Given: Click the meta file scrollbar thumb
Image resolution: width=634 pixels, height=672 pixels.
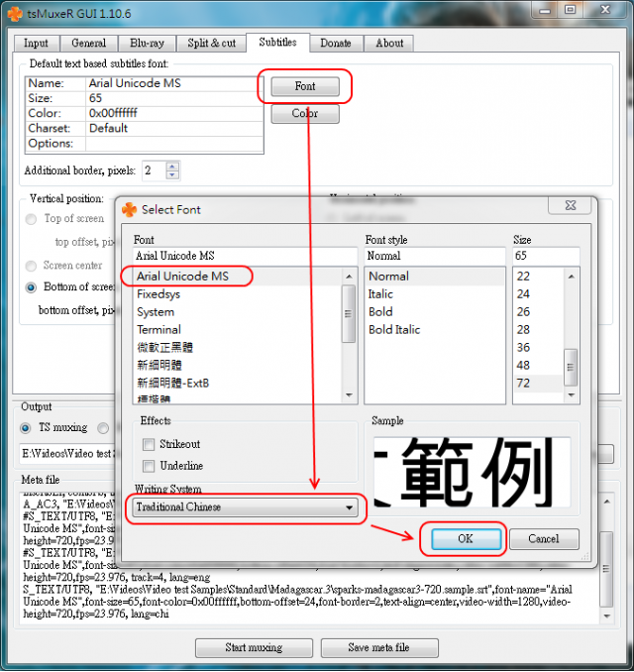Looking at the screenshot, I should 606,569.
